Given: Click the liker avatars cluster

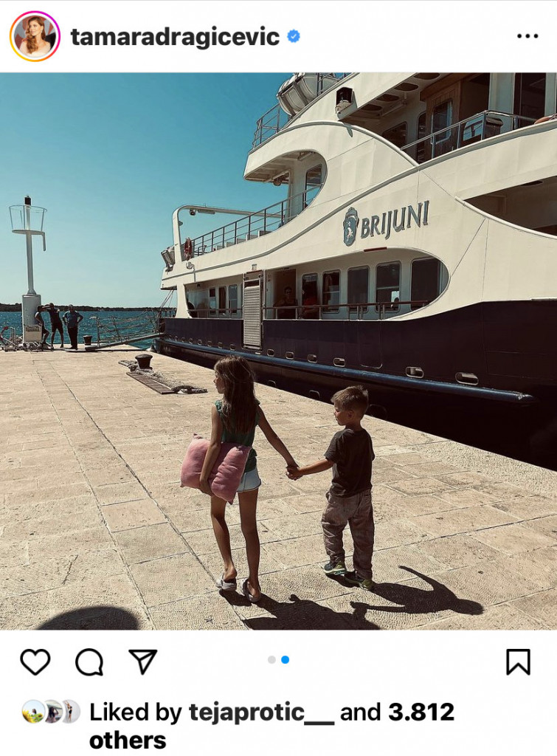Looking at the screenshot, I should coord(51,712).
